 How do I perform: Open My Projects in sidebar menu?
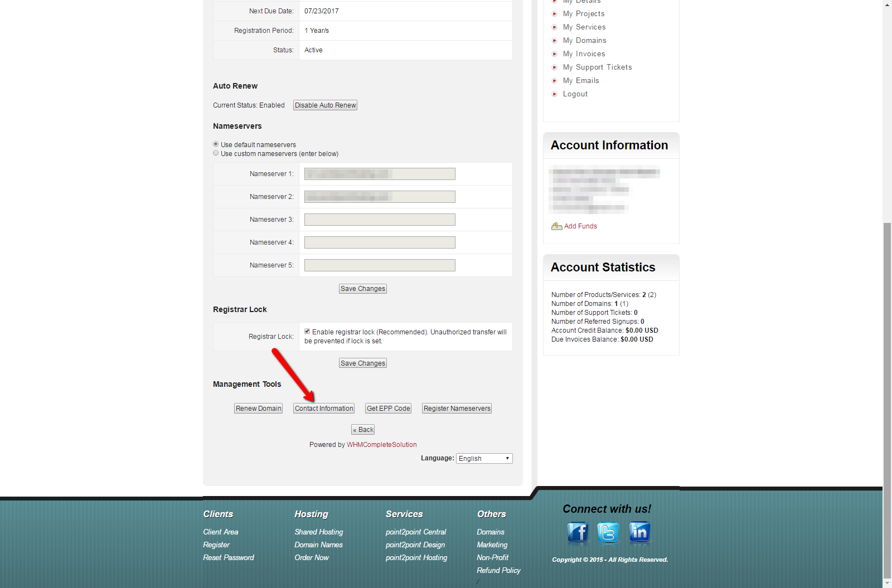(584, 14)
